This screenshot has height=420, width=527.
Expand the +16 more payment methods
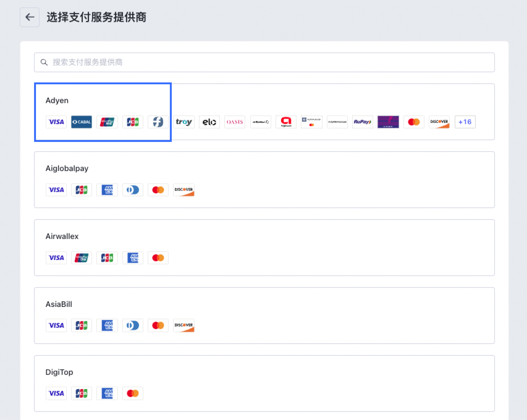(465, 122)
